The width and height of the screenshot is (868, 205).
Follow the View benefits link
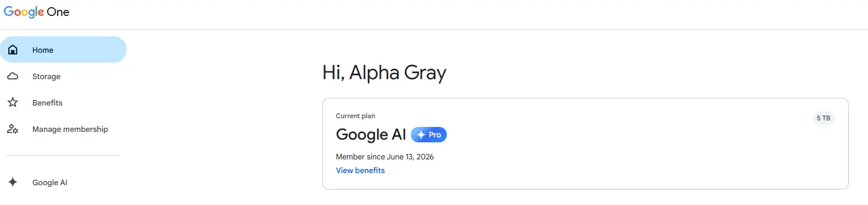coord(360,170)
